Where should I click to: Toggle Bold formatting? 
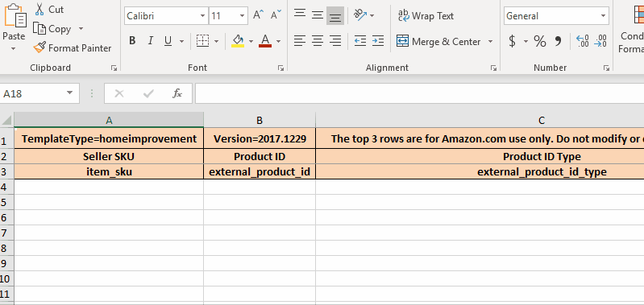coord(132,40)
